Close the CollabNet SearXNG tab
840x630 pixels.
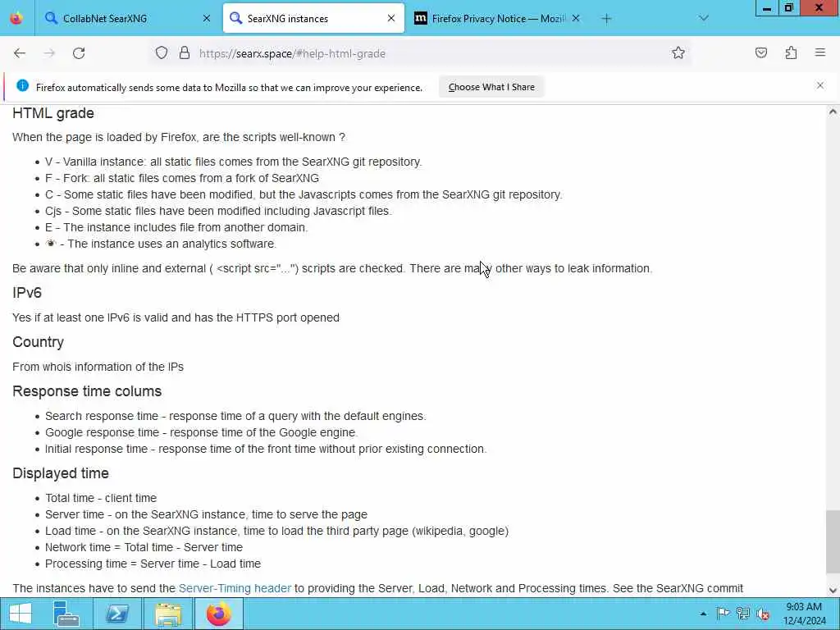207,18
